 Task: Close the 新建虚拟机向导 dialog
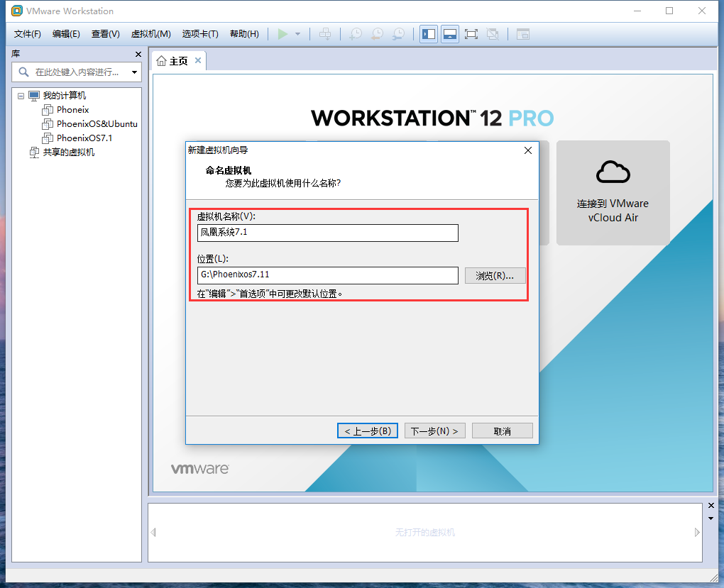(x=528, y=150)
